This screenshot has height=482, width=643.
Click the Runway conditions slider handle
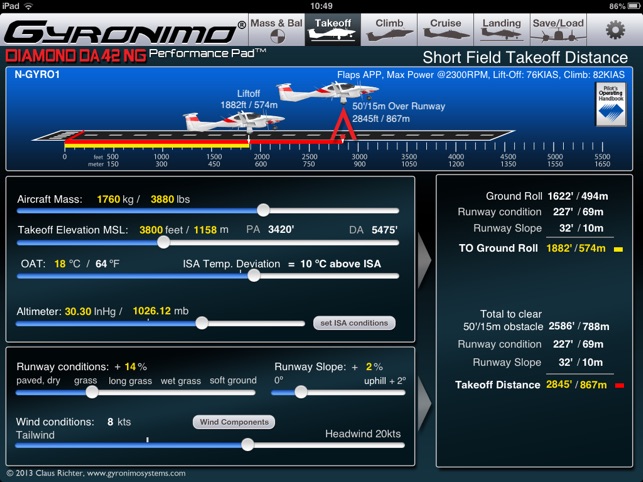(x=92, y=392)
